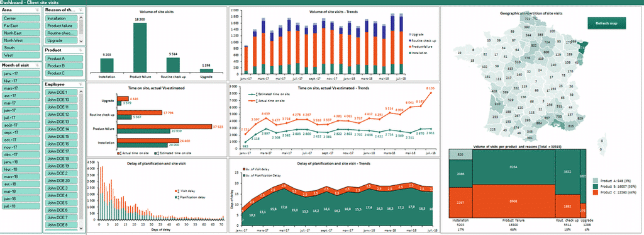Clear the Employee slicer filter

[x=81, y=84]
